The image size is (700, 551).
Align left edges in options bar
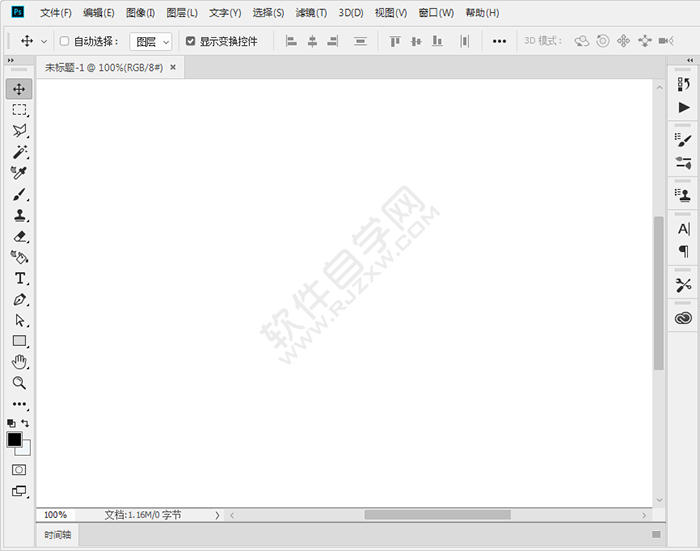(291, 42)
